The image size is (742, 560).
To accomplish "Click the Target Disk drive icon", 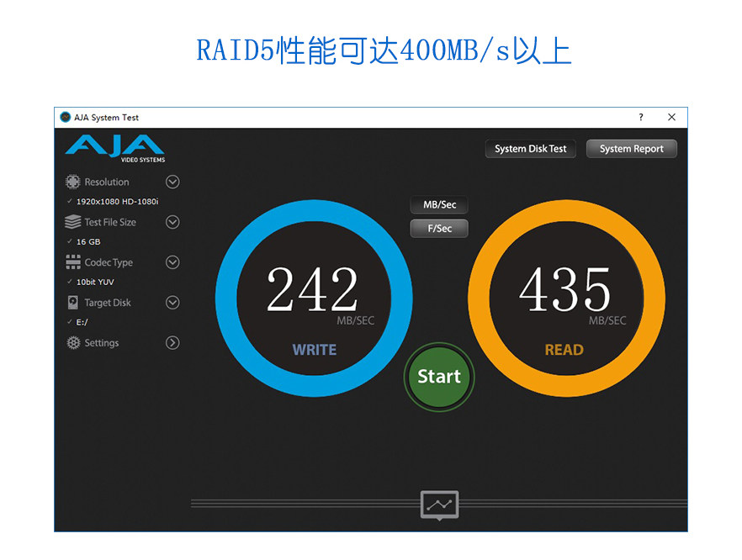I will pyautogui.click(x=73, y=302).
